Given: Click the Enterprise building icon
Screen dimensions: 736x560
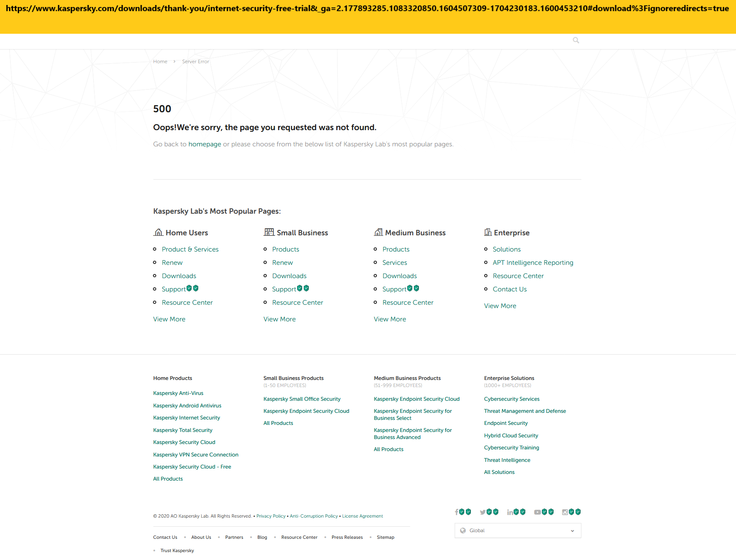Looking at the screenshot, I should point(488,232).
